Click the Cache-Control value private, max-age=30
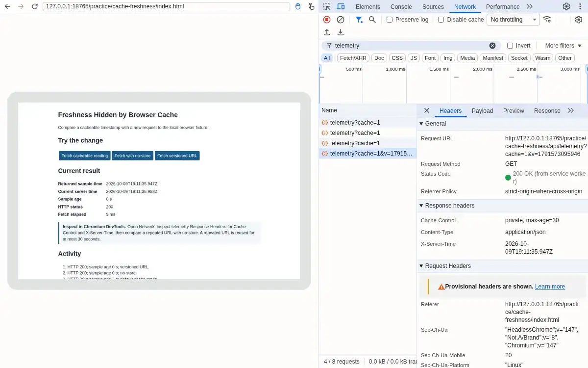588x368 pixels. 532,220
